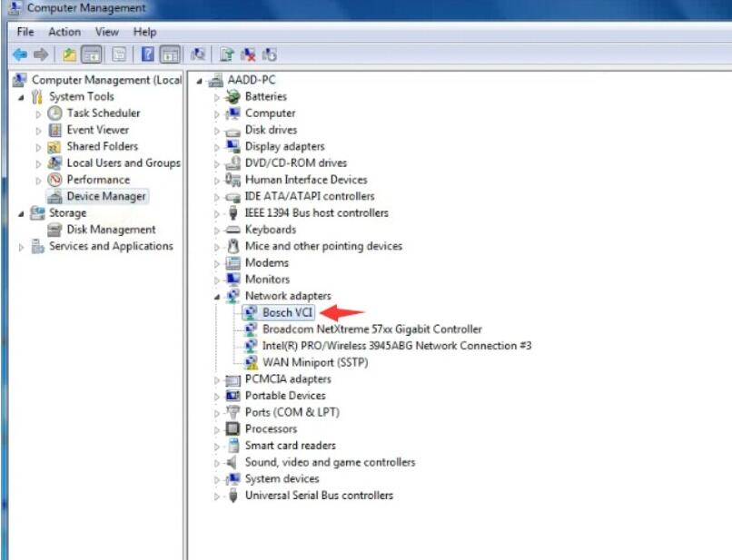Click the Up one level folder icon
Viewport: 732px width, 560px height.
70,54
